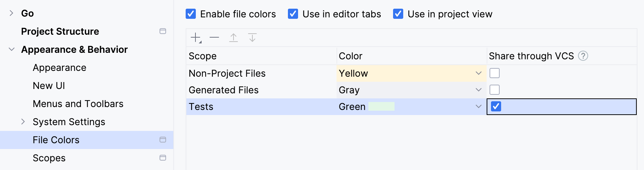Click project-level icon next to Project Structure
Viewport: 644px width, 170px height.
tap(163, 31)
